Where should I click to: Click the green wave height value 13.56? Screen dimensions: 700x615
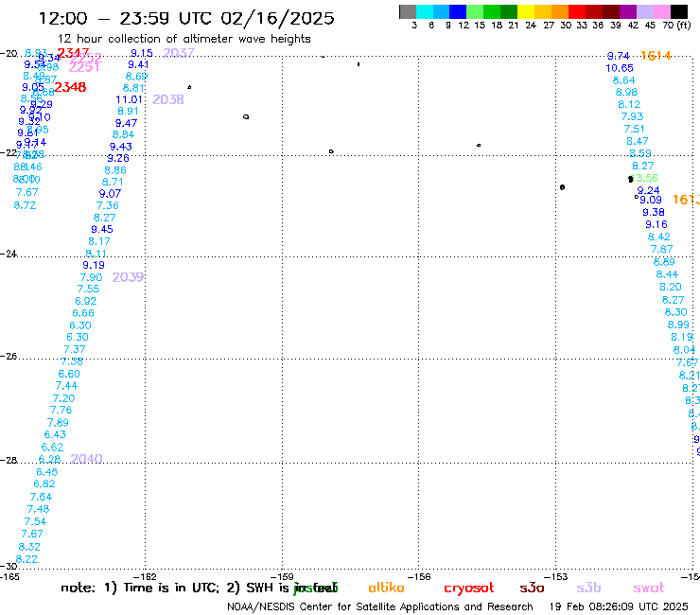pos(644,178)
